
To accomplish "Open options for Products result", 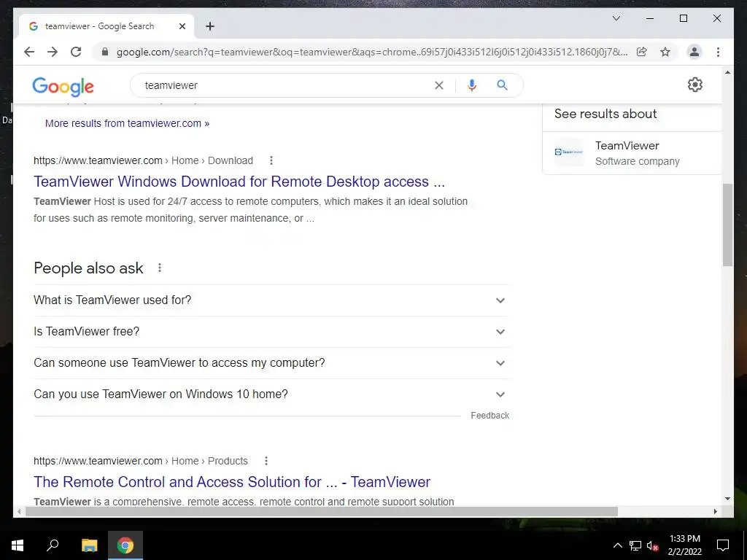I will click(266, 461).
